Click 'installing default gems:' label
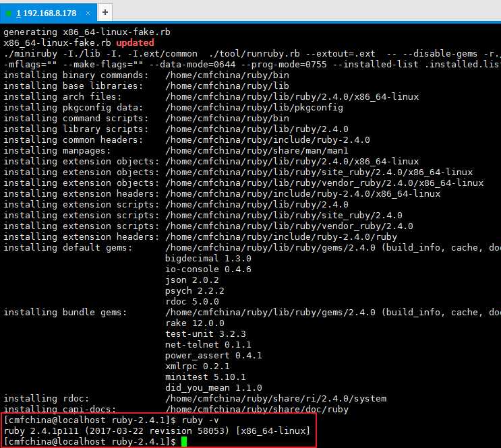The height and width of the screenshot is (448, 501). [68, 248]
